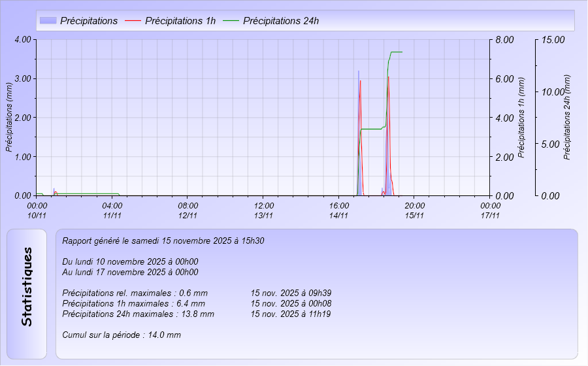Screen dimensions: 588x366
Task: Click the small blue bar near 10/11
Action: click(54, 191)
